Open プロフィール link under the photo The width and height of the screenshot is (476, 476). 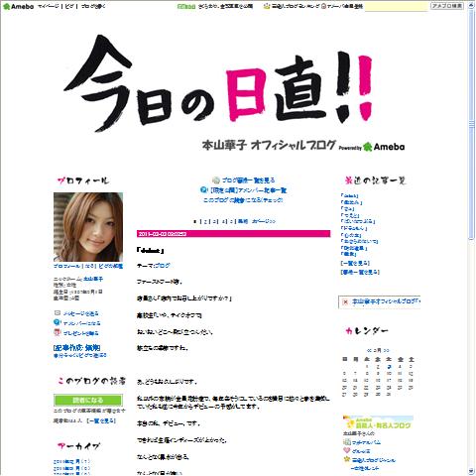point(66,266)
